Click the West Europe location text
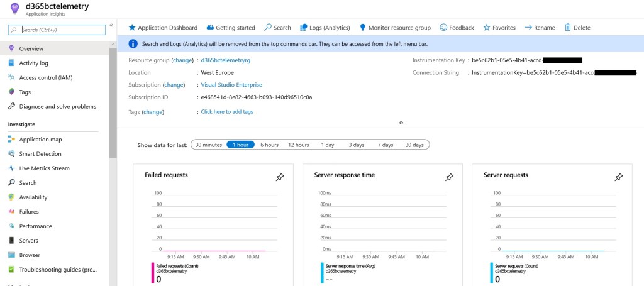Image resolution: width=644 pixels, height=286 pixels. point(217,72)
